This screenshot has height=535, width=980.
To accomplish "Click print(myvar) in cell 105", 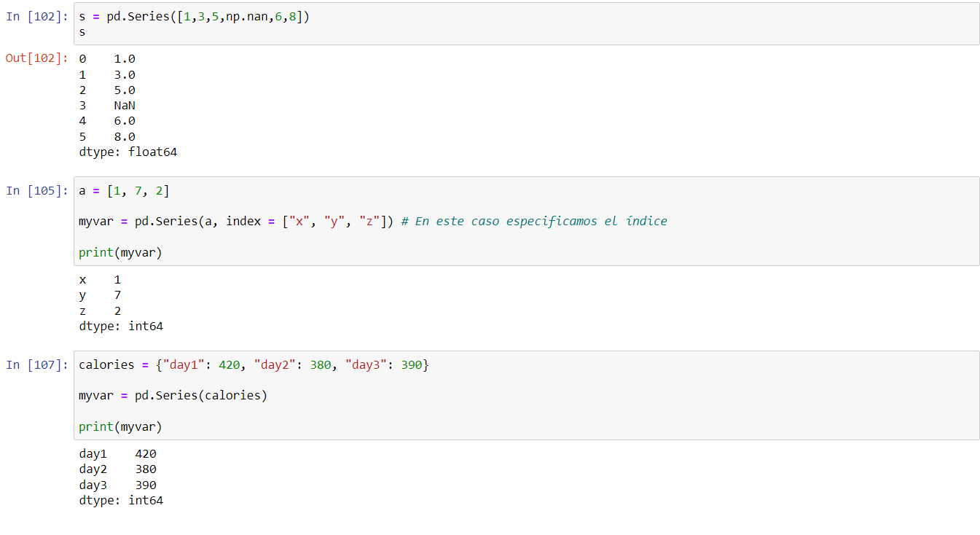I will pyautogui.click(x=120, y=252).
